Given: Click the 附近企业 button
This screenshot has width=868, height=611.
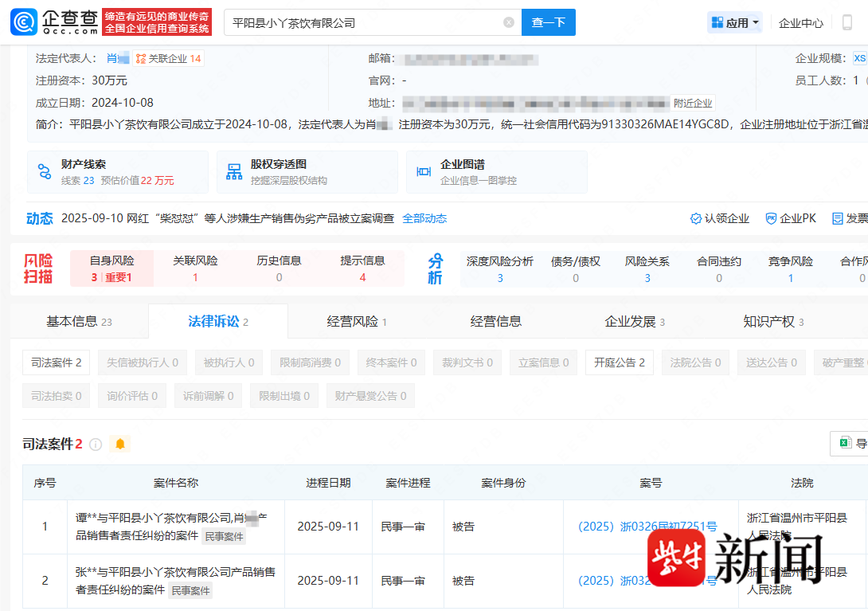Looking at the screenshot, I should [x=693, y=103].
